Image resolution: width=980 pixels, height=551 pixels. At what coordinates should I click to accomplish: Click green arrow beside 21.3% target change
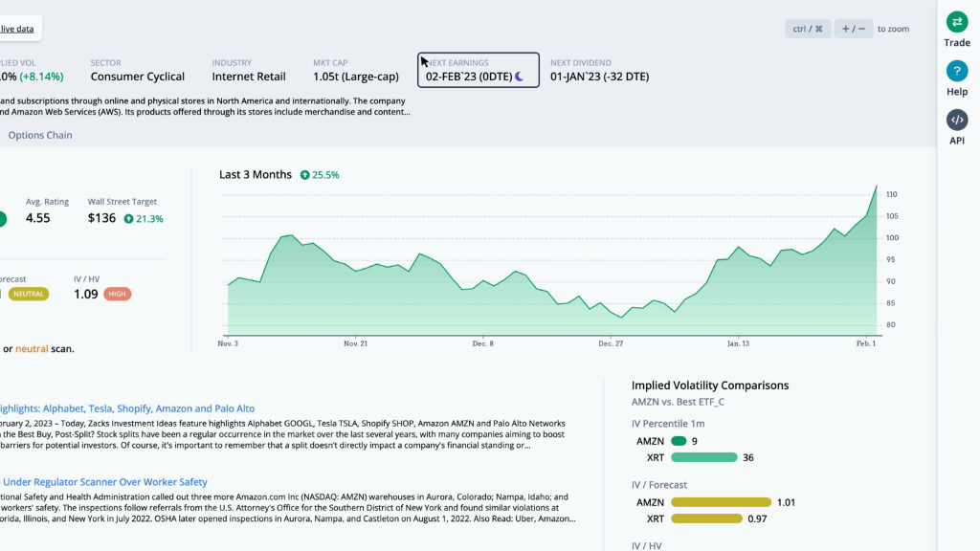pyautogui.click(x=128, y=219)
